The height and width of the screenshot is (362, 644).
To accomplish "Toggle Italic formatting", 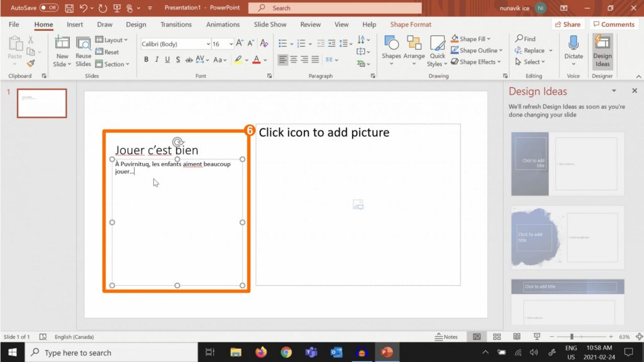I will pos(157,60).
